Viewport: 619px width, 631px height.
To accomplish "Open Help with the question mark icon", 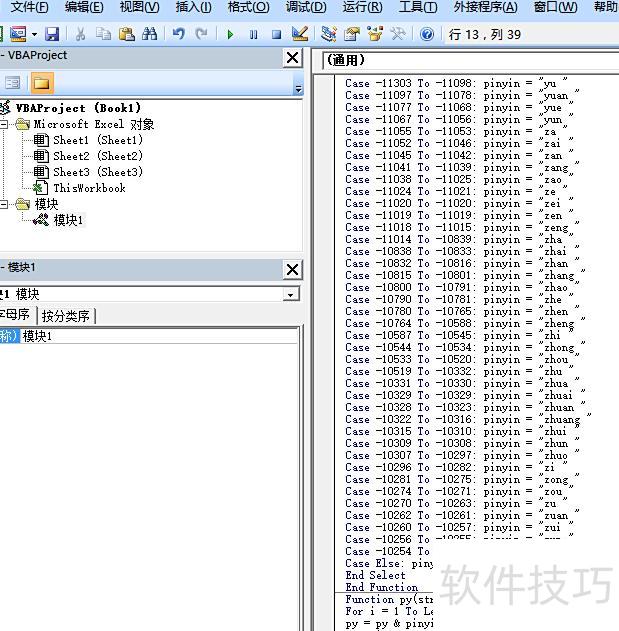I will point(427,34).
